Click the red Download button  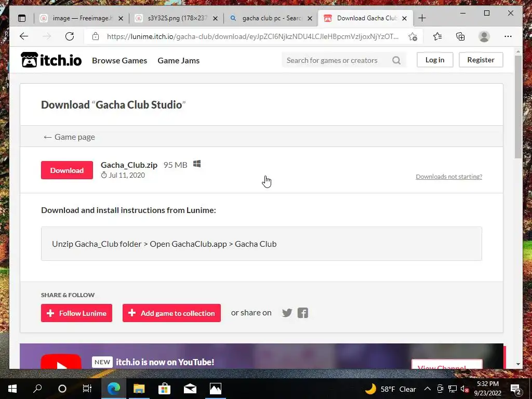click(67, 170)
